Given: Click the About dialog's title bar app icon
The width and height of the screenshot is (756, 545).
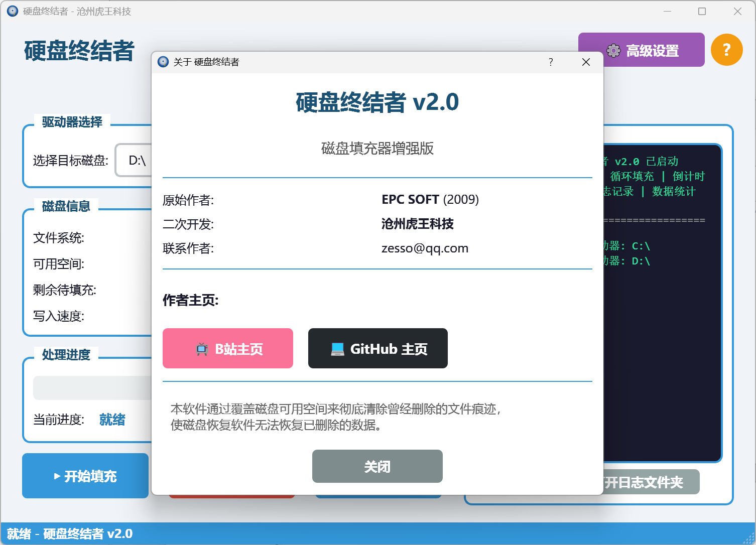Looking at the screenshot, I should pos(162,62).
